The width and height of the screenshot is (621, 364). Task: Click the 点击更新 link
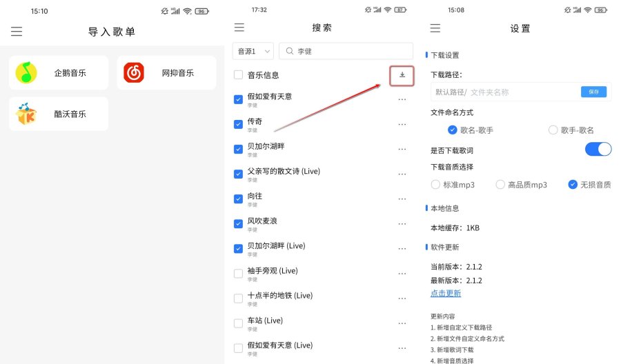[x=446, y=293]
